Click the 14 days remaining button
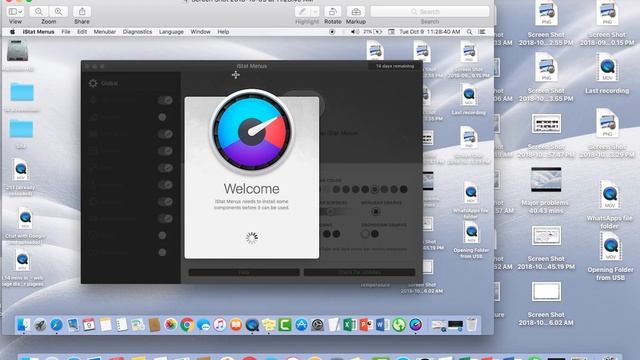This screenshot has width=640, height=360. [x=395, y=66]
